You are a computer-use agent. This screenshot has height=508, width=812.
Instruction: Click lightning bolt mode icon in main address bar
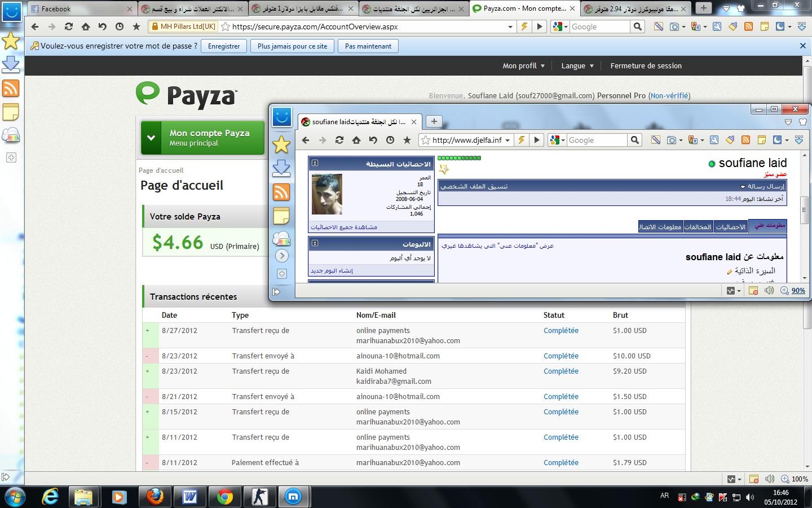(x=524, y=27)
